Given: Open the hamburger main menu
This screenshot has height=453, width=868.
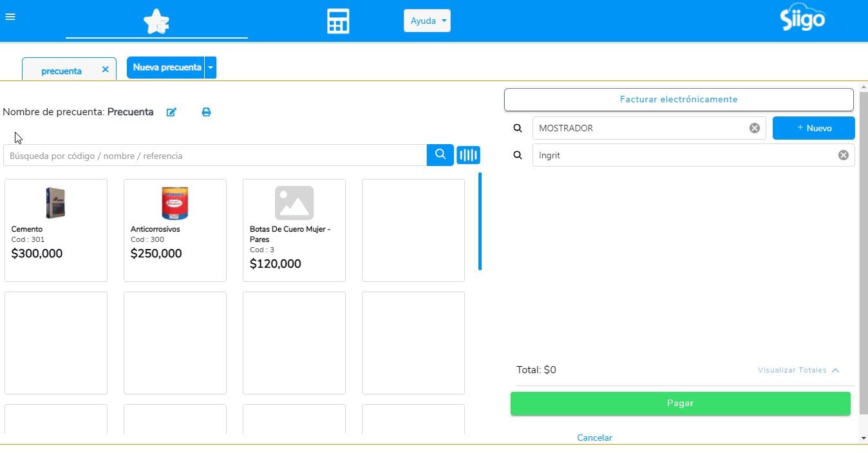Looking at the screenshot, I should click(10, 17).
